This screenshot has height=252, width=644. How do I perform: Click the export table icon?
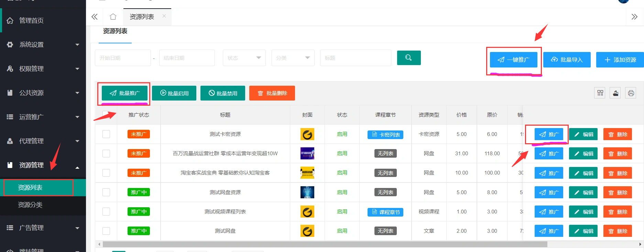coord(615,93)
